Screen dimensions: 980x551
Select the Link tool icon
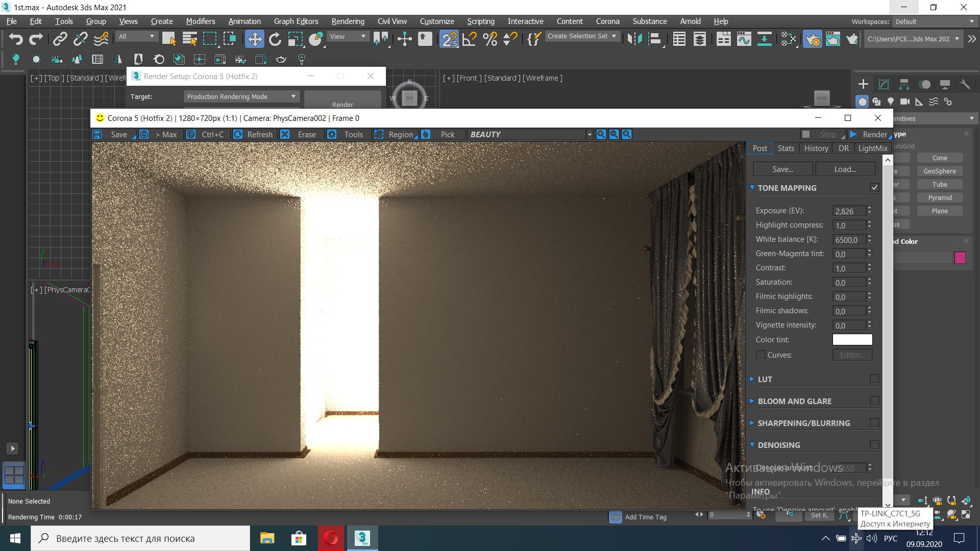(x=60, y=39)
